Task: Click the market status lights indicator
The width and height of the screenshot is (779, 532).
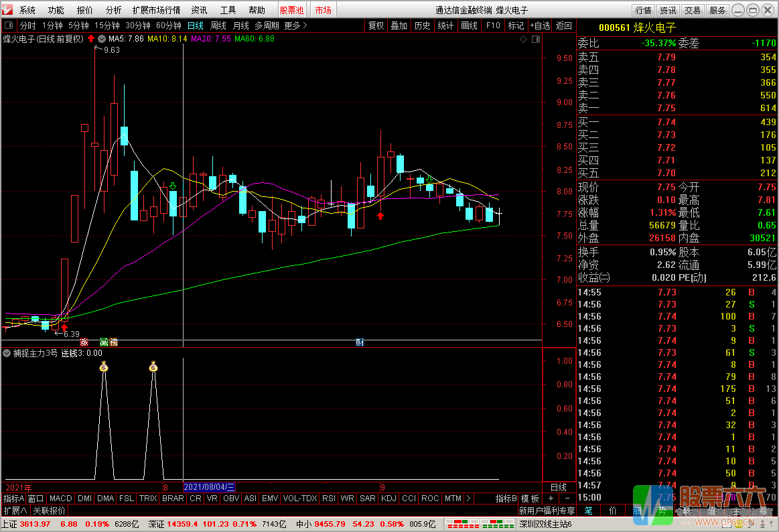Action: pos(479,524)
